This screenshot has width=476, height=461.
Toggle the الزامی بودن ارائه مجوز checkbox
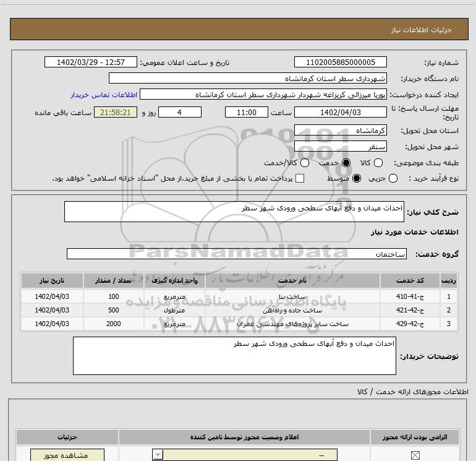415,455
